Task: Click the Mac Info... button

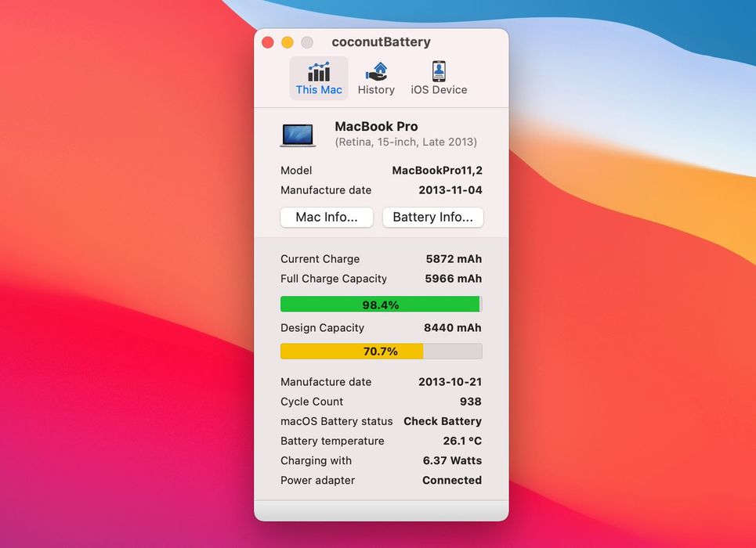Action: [327, 217]
